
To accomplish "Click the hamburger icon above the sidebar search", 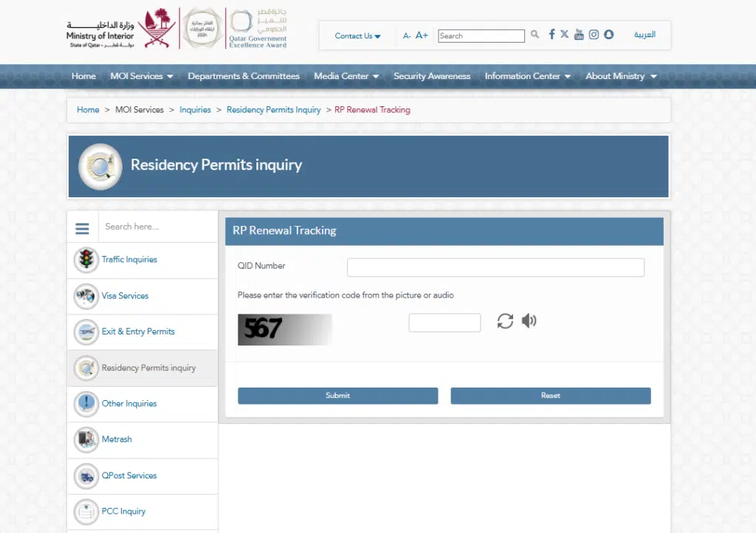I will pos(82,228).
